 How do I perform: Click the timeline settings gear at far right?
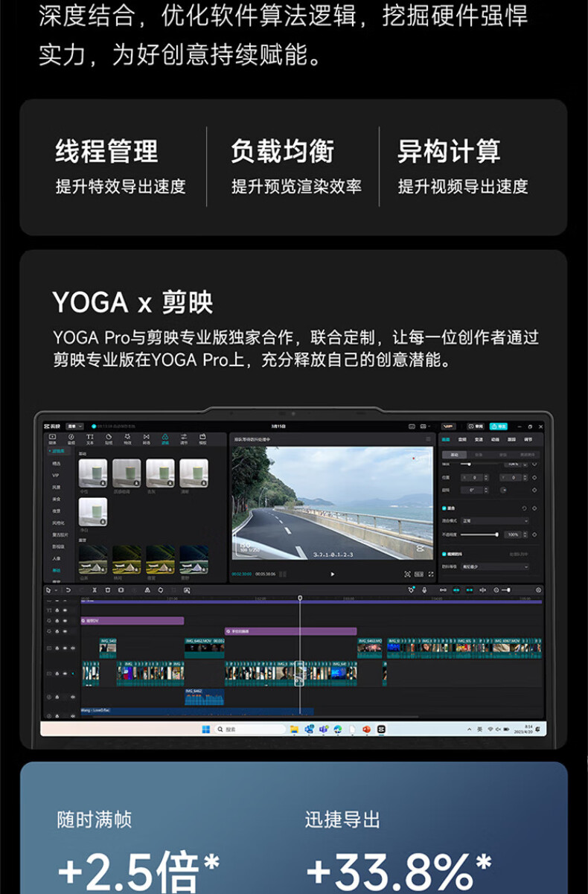538,590
